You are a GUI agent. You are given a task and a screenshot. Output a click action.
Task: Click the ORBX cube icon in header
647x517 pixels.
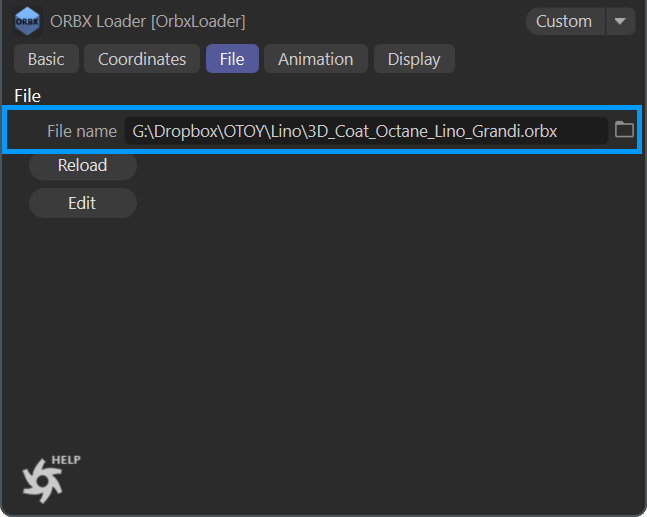click(28, 21)
